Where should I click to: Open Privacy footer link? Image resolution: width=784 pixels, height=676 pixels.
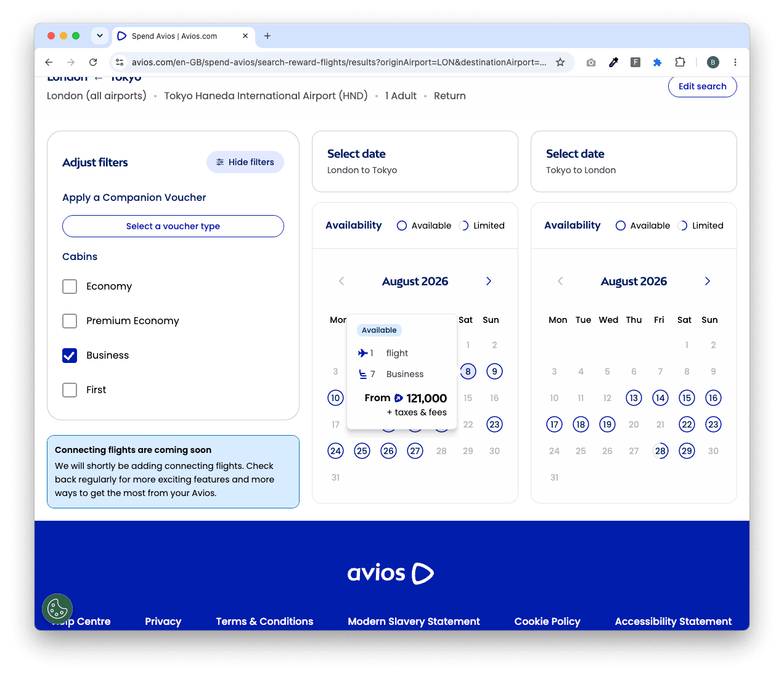pyautogui.click(x=163, y=621)
